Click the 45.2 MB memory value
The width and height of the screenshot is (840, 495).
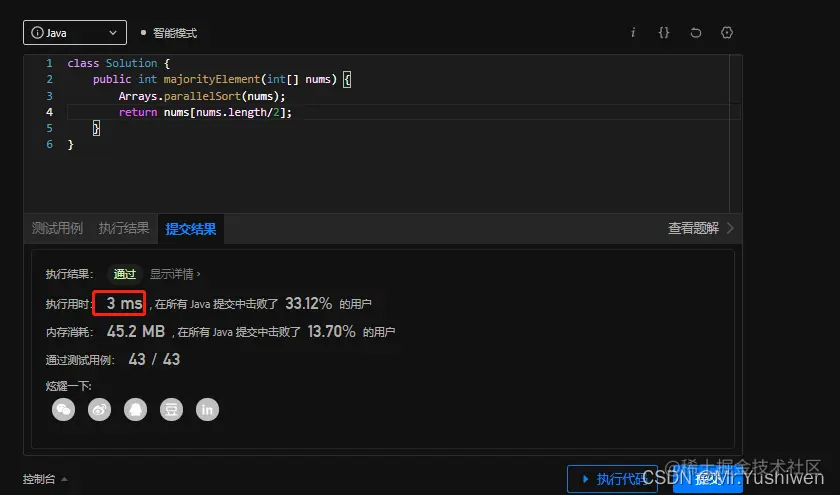tap(136, 331)
